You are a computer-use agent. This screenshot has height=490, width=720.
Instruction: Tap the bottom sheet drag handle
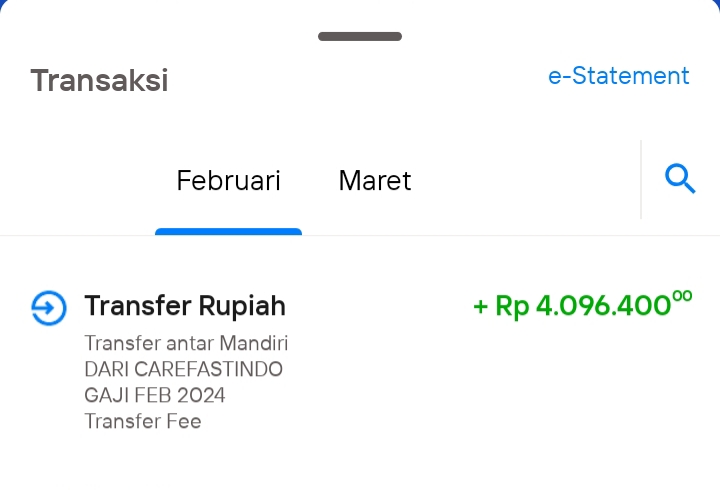coord(360,36)
